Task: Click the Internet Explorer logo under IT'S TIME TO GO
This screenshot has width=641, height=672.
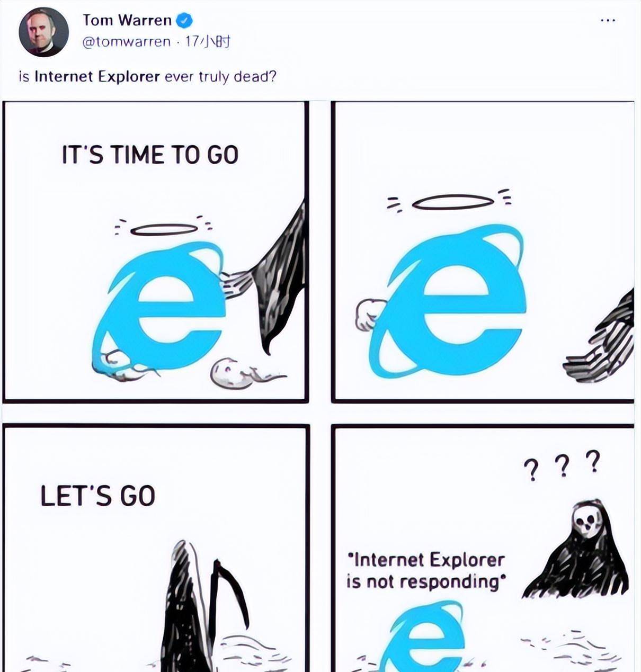Action: tap(159, 308)
